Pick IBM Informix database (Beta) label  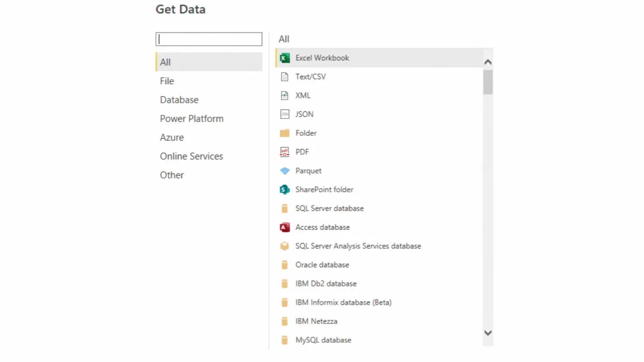tap(343, 302)
